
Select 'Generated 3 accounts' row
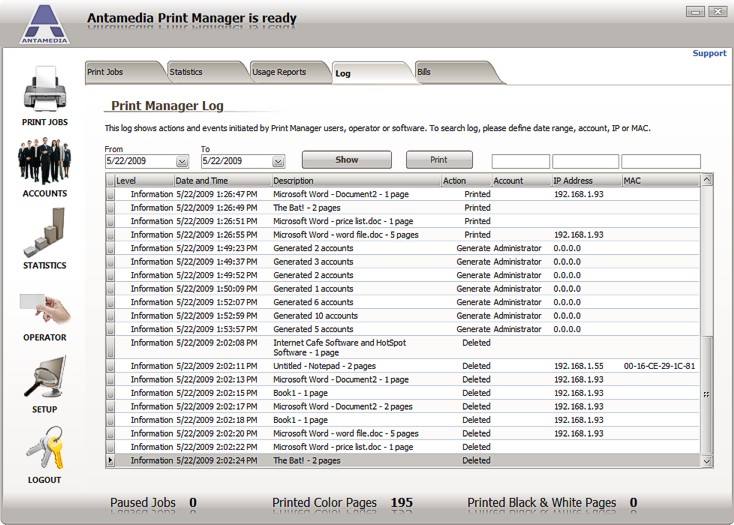(403, 262)
